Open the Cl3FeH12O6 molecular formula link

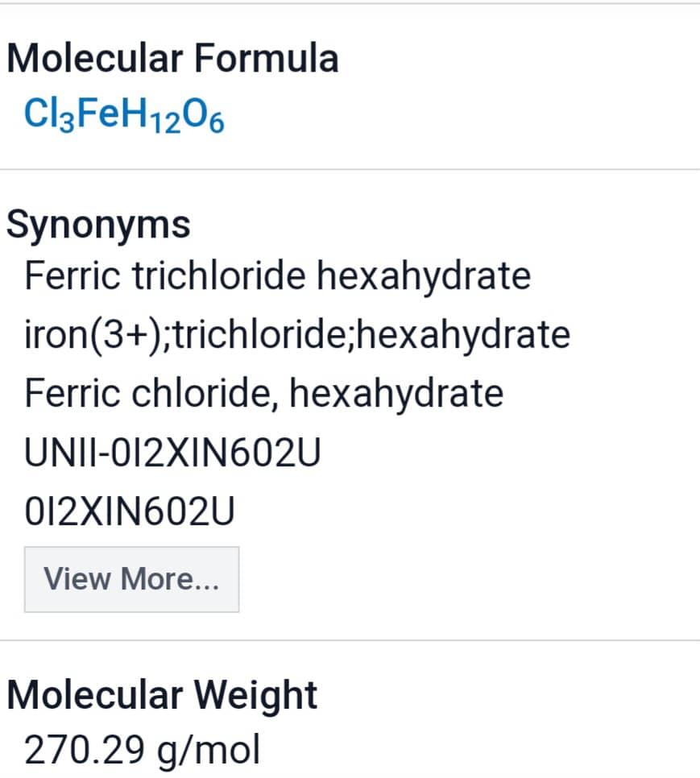coord(124,115)
